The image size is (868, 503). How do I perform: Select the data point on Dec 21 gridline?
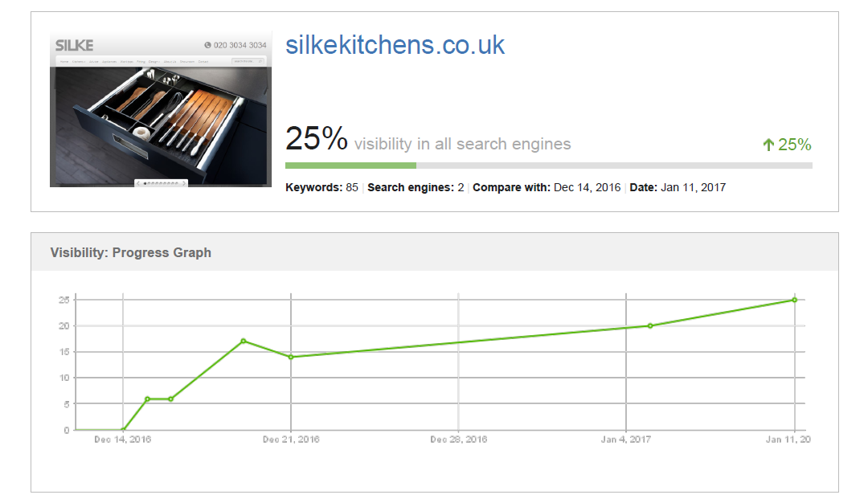(291, 357)
